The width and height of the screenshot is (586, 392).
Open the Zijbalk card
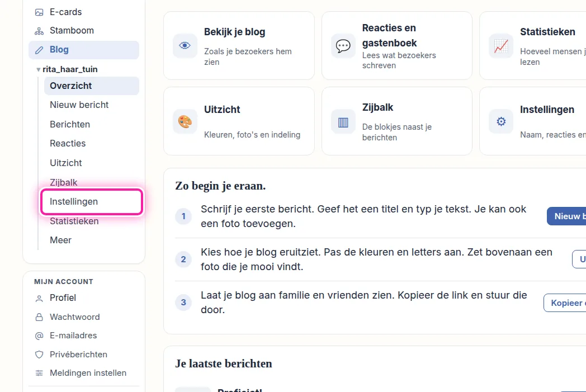click(397, 121)
